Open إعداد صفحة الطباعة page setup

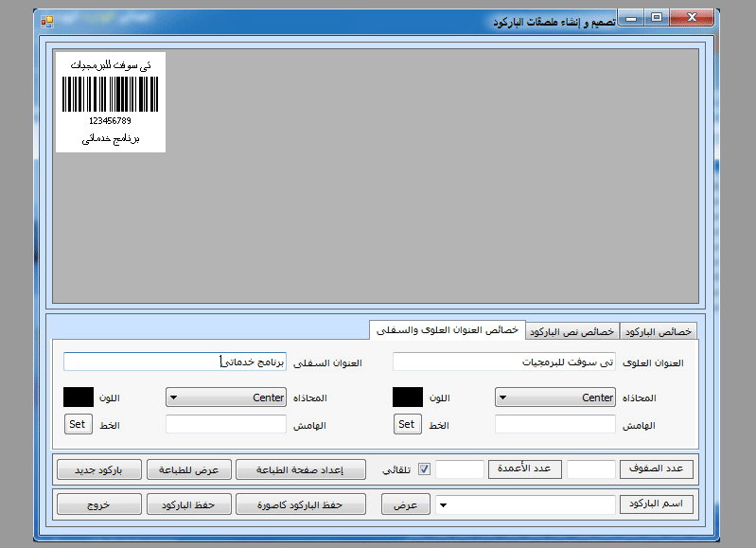(x=300, y=469)
